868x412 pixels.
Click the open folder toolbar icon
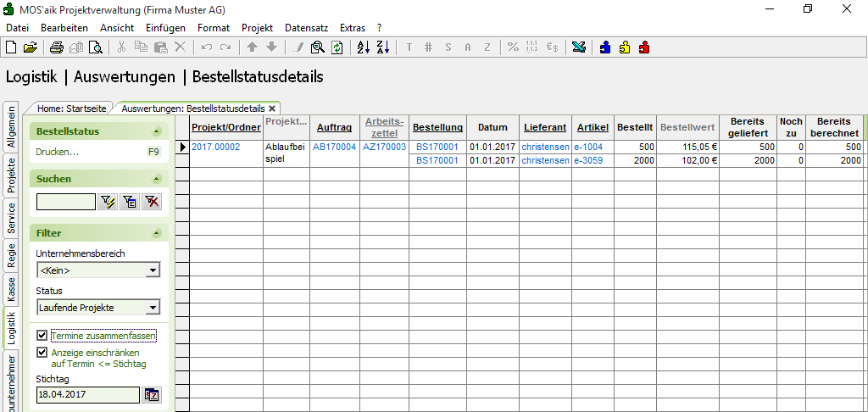tap(30, 47)
